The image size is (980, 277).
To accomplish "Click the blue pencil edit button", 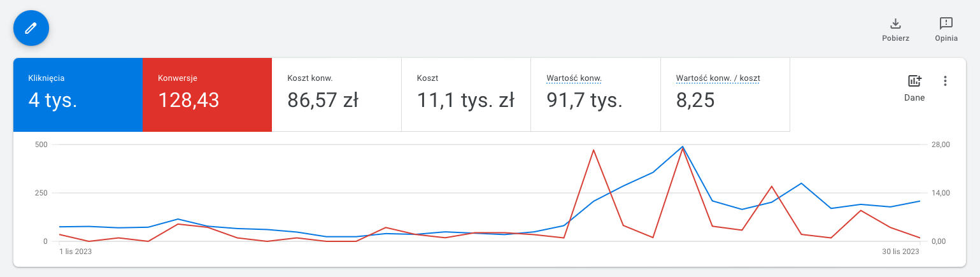I will pos(31,28).
